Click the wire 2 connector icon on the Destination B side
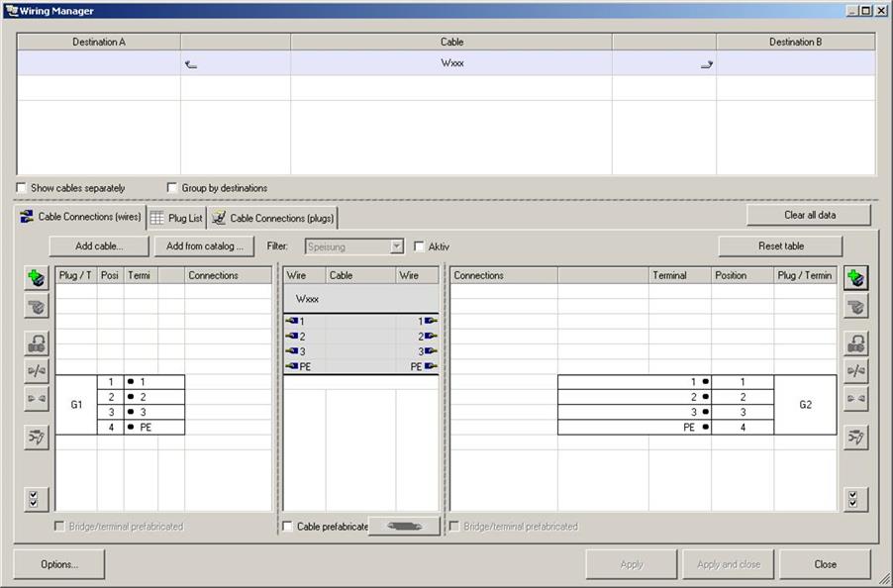 point(431,336)
